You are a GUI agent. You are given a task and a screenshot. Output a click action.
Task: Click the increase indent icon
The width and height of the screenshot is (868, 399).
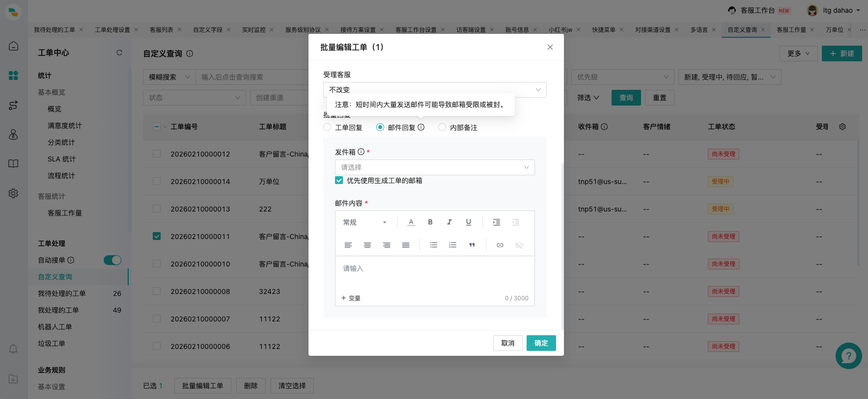tap(497, 222)
